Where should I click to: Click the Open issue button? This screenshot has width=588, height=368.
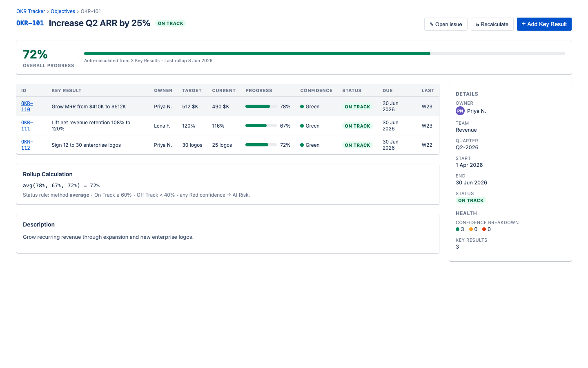pos(445,24)
